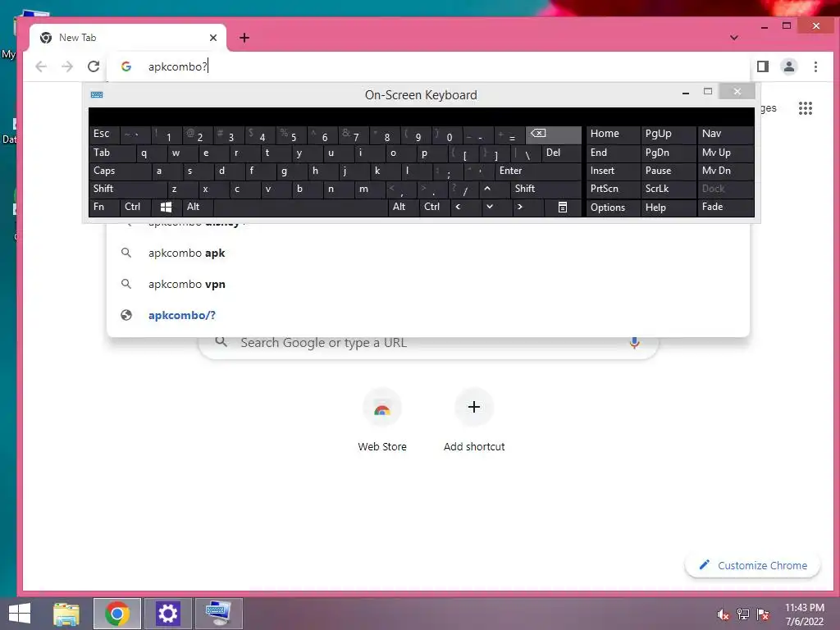Click the Del key

pyautogui.click(x=561, y=153)
